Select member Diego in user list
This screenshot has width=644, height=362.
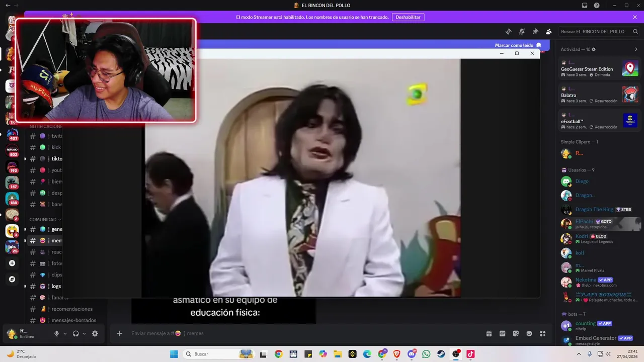pyautogui.click(x=599, y=181)
